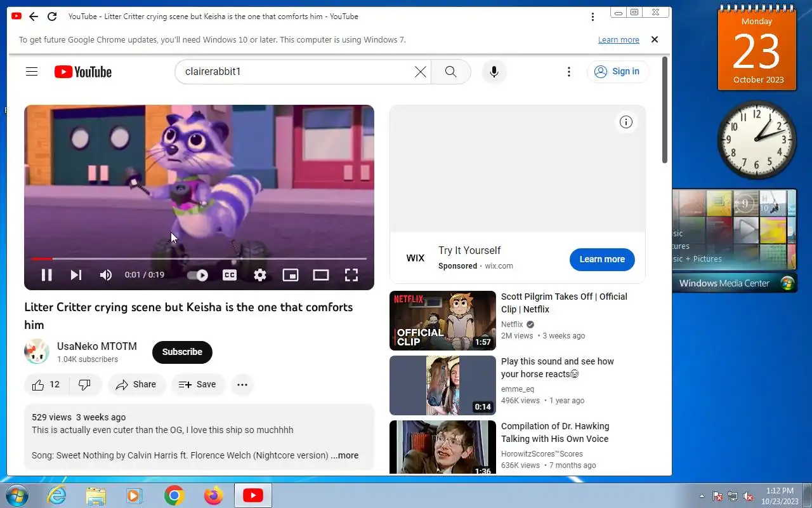Click the analog clock gadget
812x508 pixels.
pyautogui.click(x=757, y=140)
